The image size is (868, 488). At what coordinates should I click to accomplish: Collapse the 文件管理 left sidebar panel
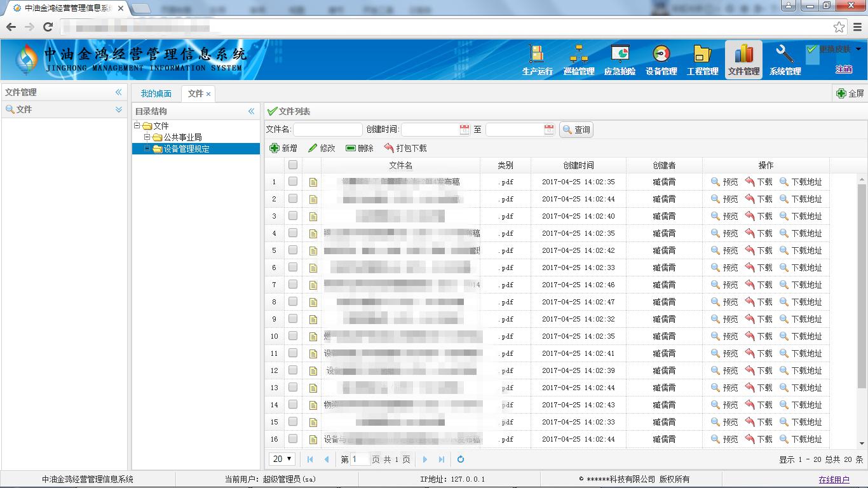(118, 92)
